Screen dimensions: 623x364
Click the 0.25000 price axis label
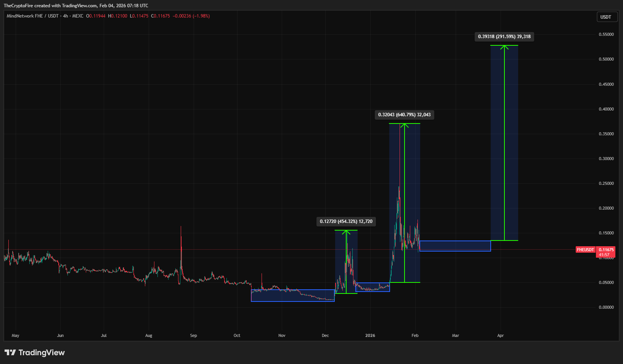coord(606,183)
